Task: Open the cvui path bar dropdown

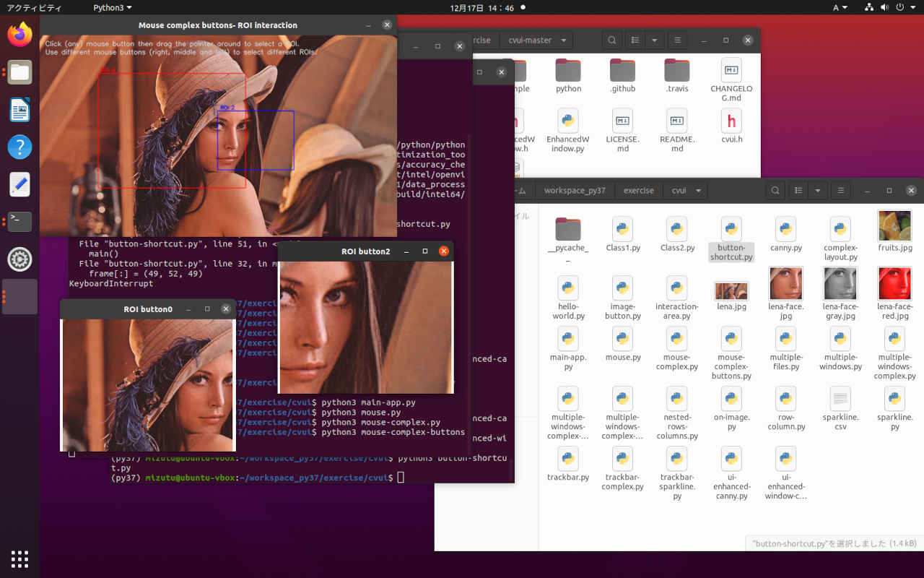Action: tap(698, 191)
